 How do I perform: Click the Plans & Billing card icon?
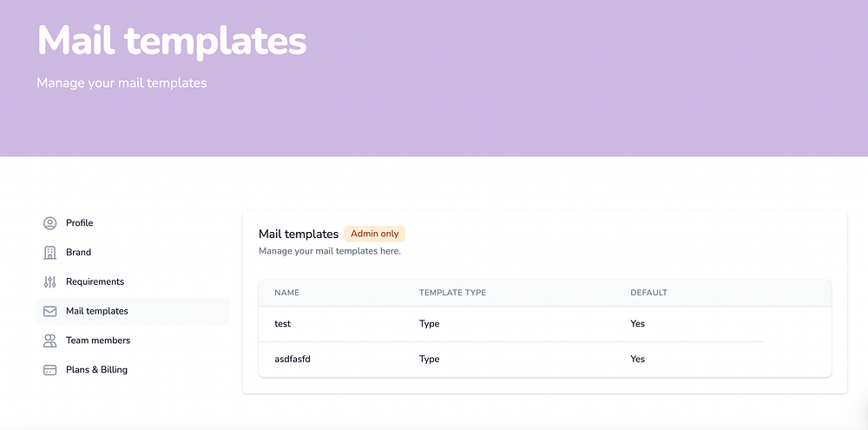[x=49, y=370]
